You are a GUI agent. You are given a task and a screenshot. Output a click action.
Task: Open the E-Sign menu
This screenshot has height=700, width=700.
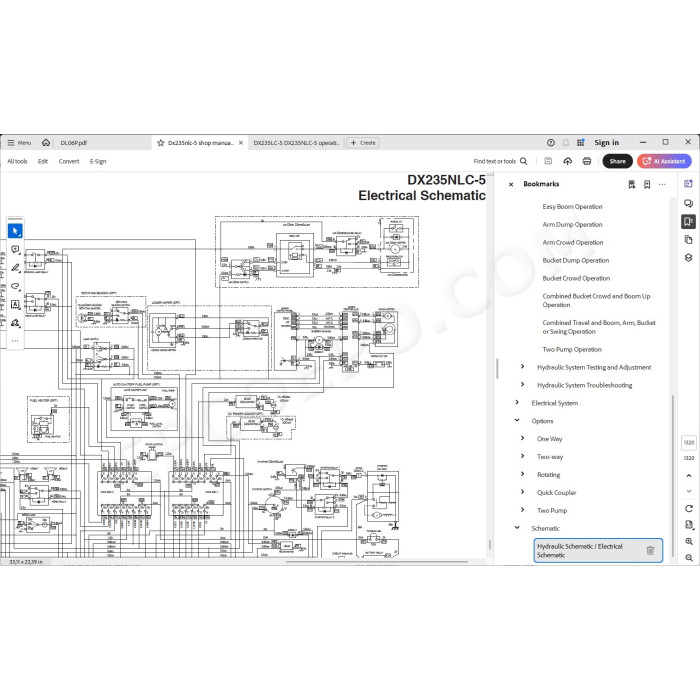(98, 161)
